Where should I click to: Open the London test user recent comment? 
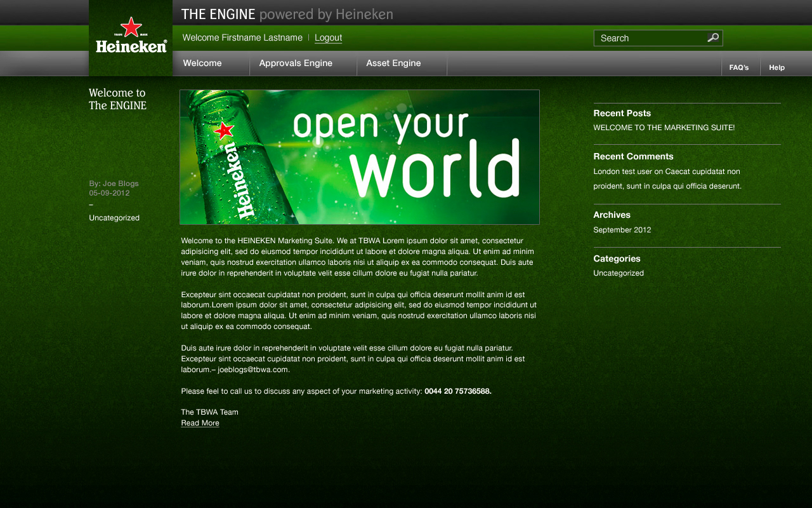pos(667,178)
